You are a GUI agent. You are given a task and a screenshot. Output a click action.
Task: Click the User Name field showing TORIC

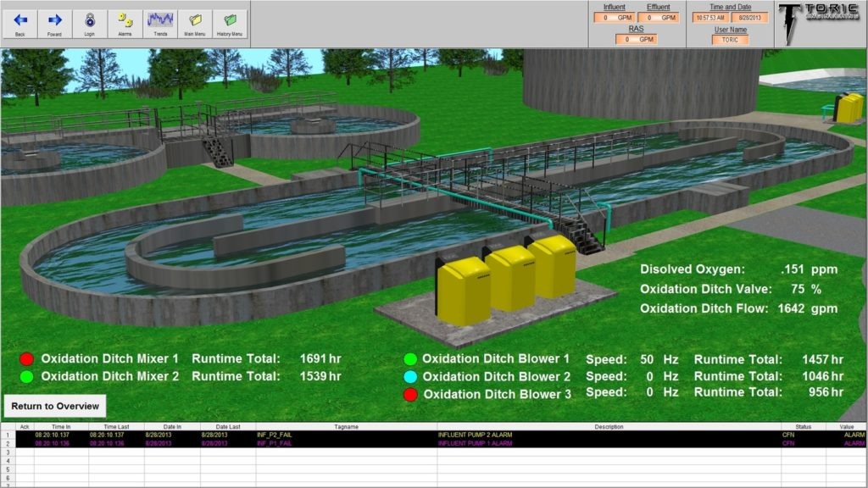coord(730,40)
